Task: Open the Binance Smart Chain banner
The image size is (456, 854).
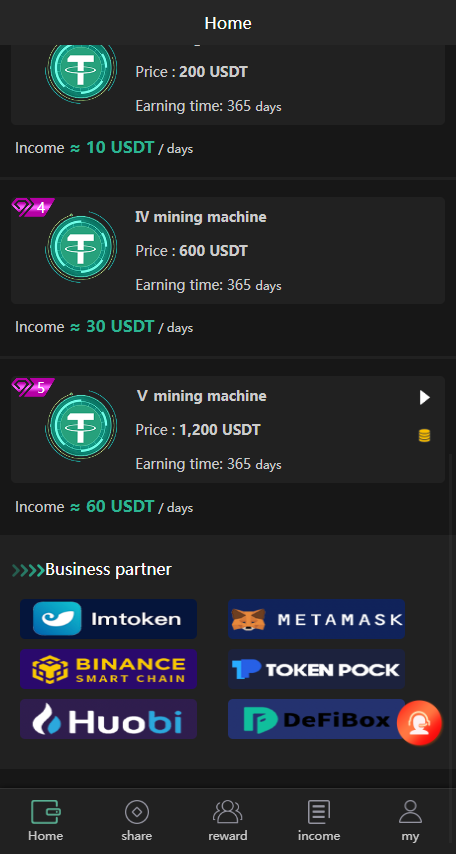Action: pyautogui.click(x=108, y=669)
